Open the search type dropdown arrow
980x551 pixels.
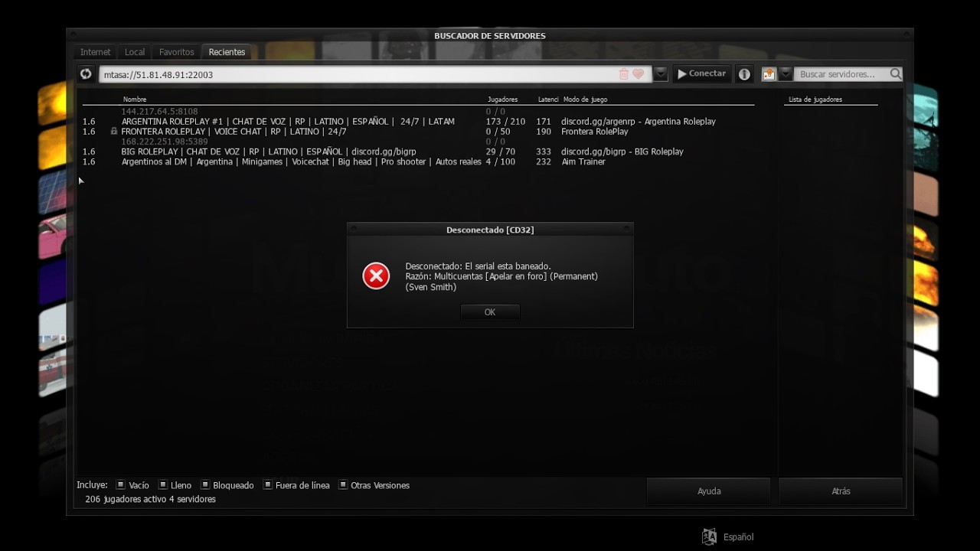(786, 74)
